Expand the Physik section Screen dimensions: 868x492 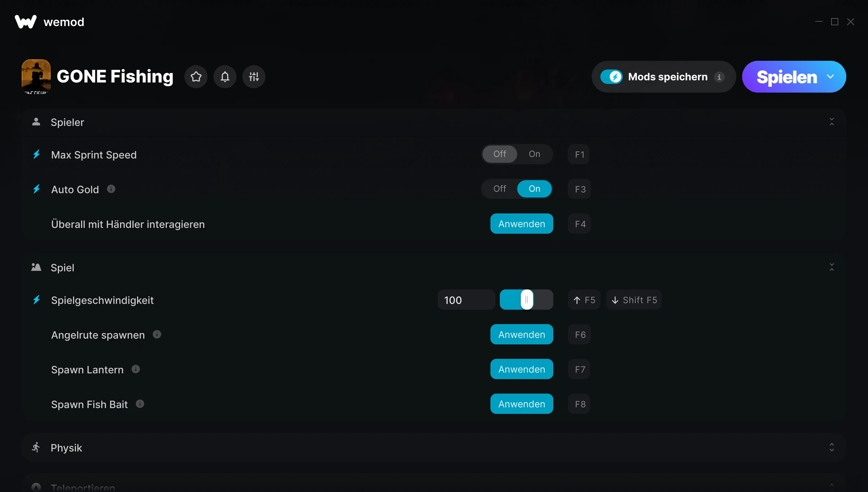click(831, 448)
